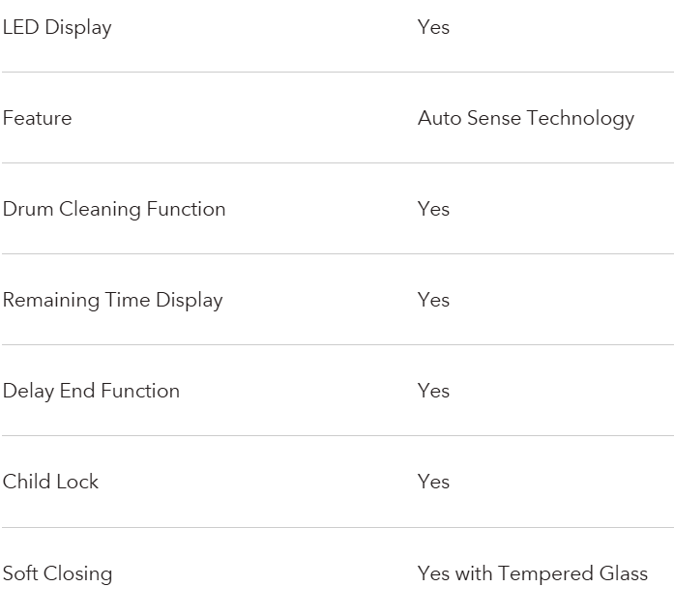Viewport: 674px width, 616px height.
Task: Select the Soft Closing label
Action: tap(58, 574)
